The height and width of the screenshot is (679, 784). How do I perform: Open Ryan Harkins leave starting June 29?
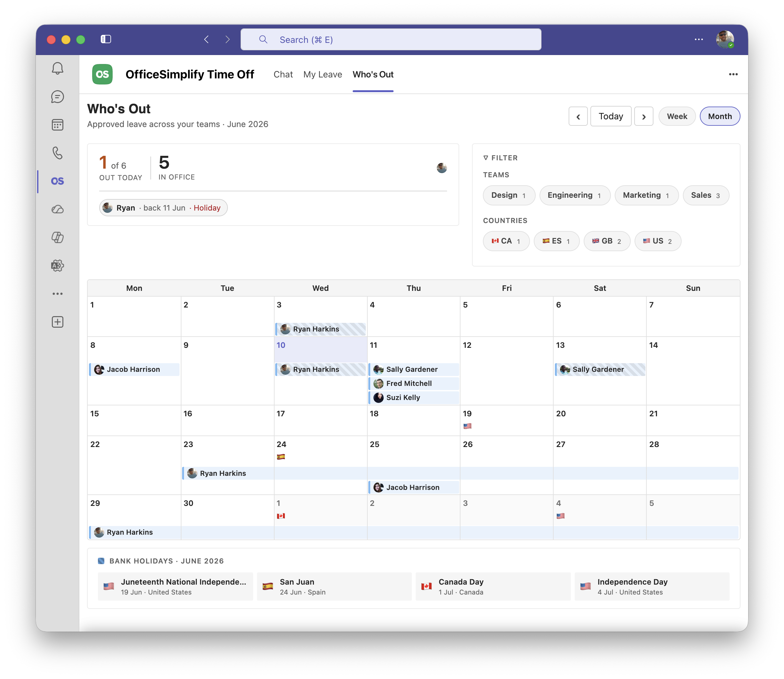point(414,532)
